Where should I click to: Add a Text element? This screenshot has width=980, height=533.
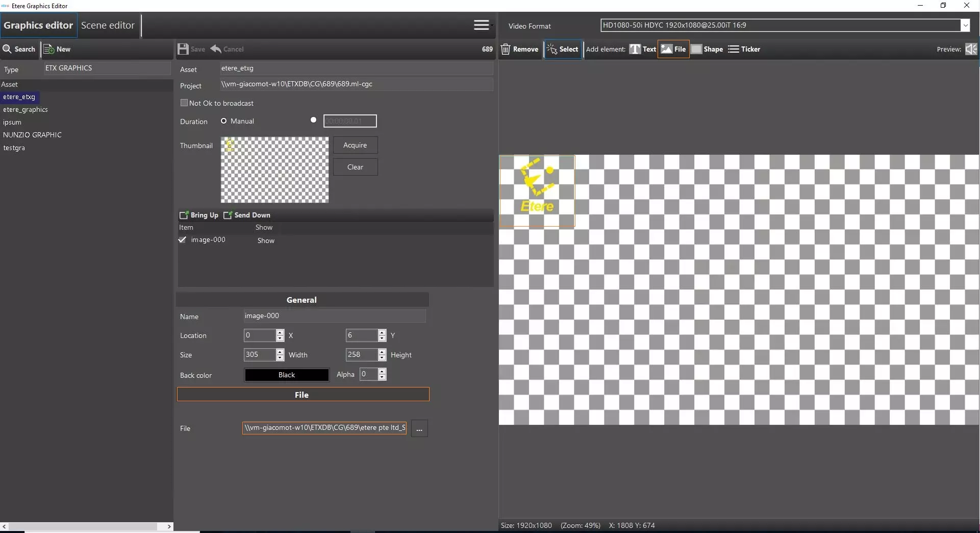click(642, 49)
